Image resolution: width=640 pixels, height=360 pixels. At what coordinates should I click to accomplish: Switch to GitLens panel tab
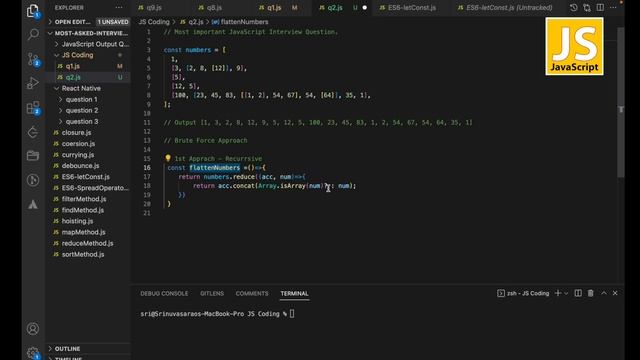(x=212, y=293)
